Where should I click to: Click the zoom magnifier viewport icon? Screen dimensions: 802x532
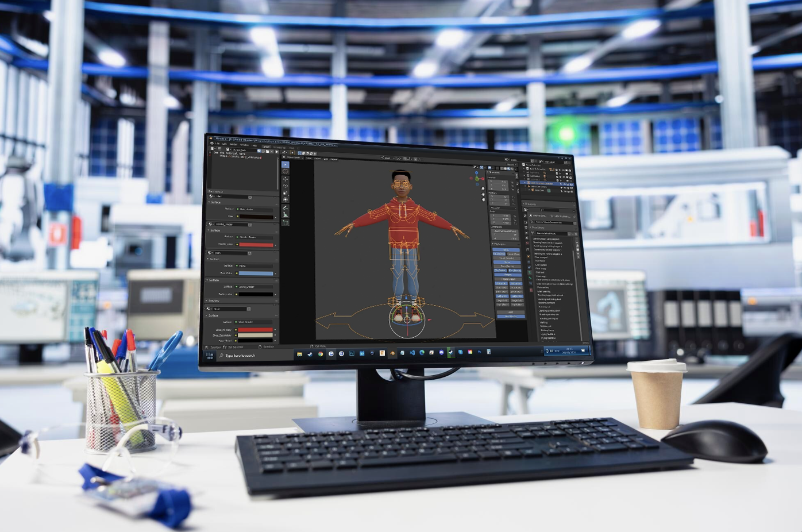click(483, 188)
